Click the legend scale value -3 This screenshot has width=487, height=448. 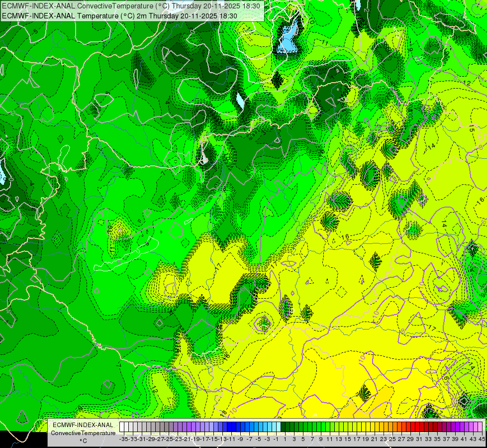point(267,440)
